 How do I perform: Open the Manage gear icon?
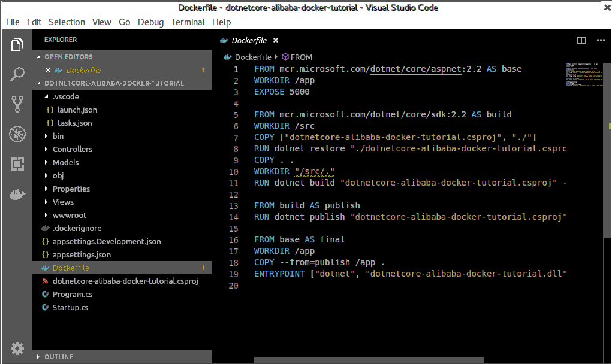[x=17, y=348]
